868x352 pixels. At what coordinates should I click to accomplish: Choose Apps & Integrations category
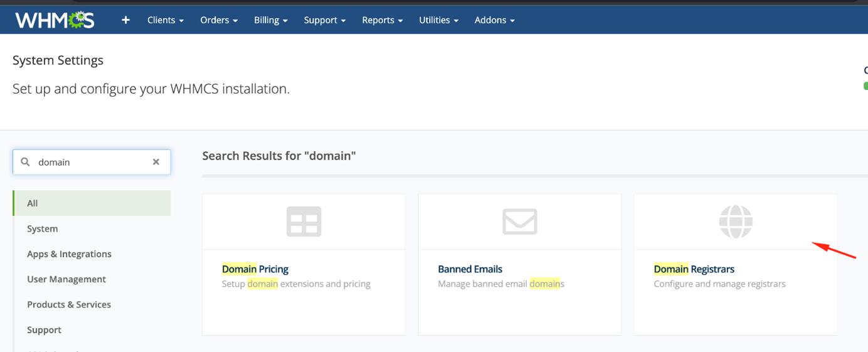tap(69, 254)
